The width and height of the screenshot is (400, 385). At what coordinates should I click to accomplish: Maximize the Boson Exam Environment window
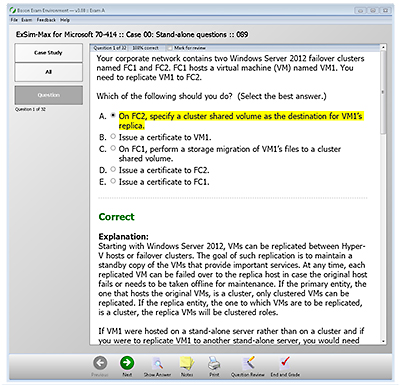[373, 11]
